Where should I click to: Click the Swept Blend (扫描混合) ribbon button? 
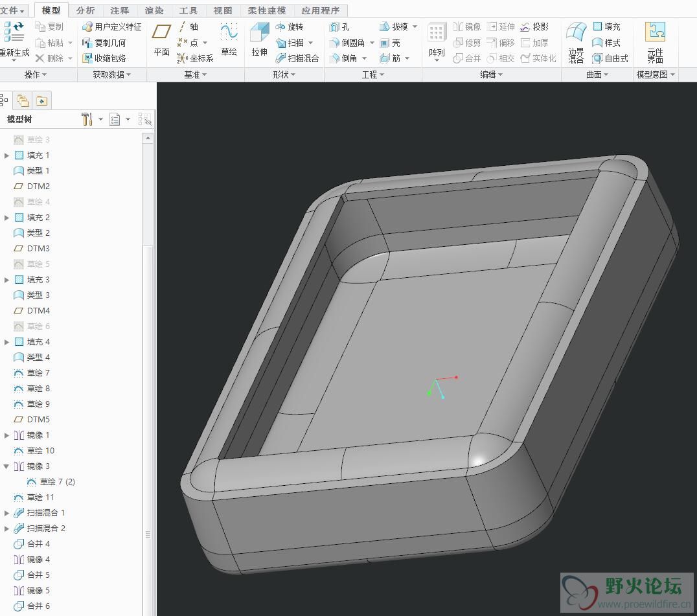pyautogui.click(x=297, y=58)
